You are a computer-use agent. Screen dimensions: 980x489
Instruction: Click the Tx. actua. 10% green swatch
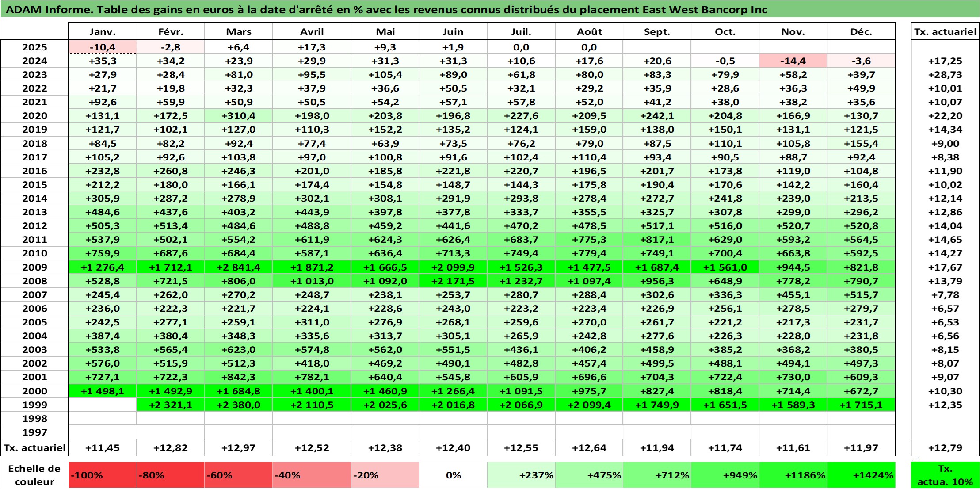[945, 475]
